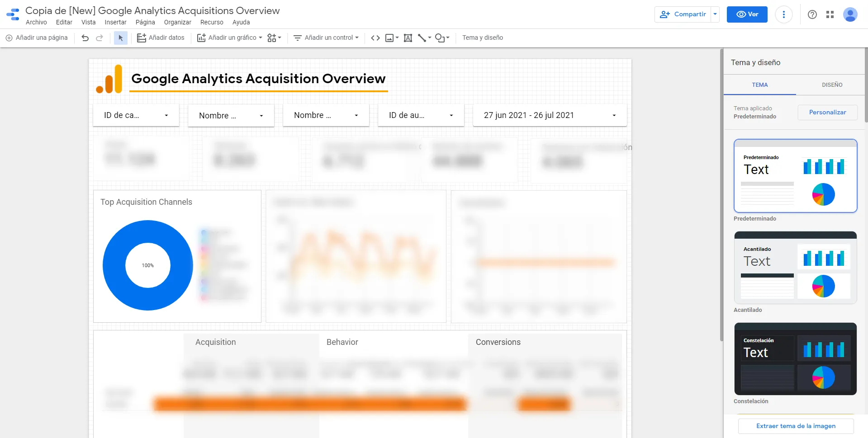Undo the last action
This screenshot has height=438, width=868.
[85, 38]
